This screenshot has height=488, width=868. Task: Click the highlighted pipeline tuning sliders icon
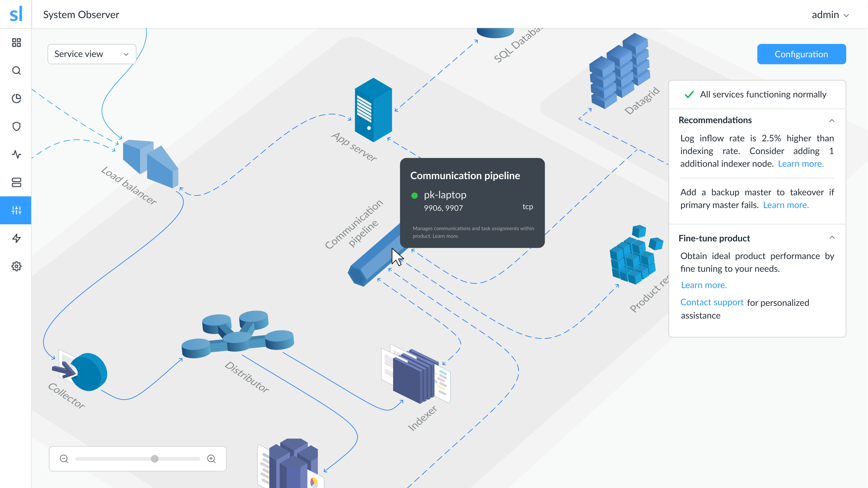(16, 210)
